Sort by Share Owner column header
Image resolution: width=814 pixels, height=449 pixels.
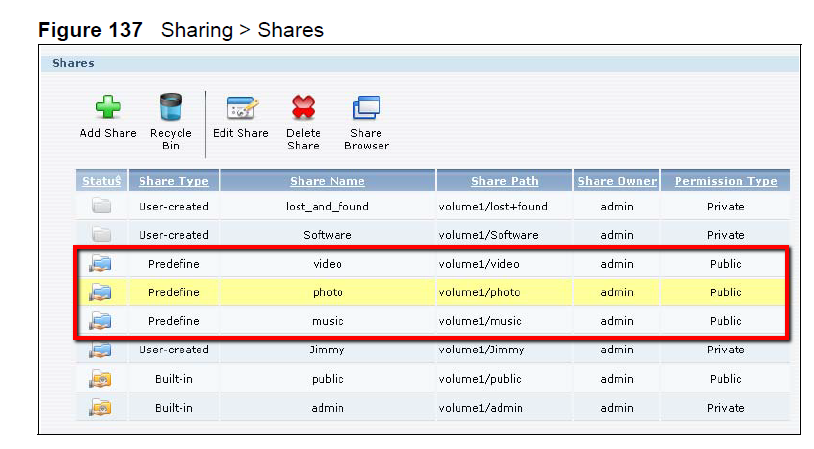(617, 181)
